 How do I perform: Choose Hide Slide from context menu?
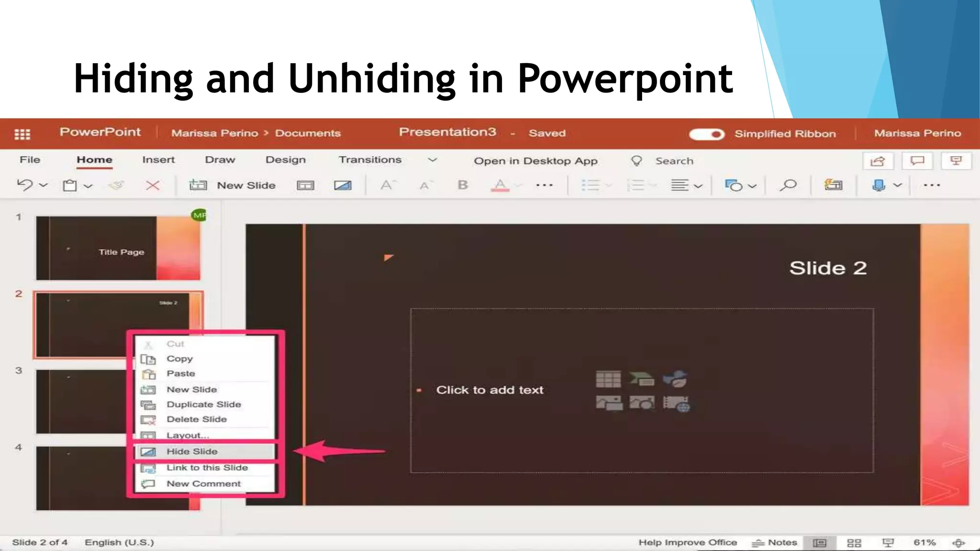click(x=205, y=452)
